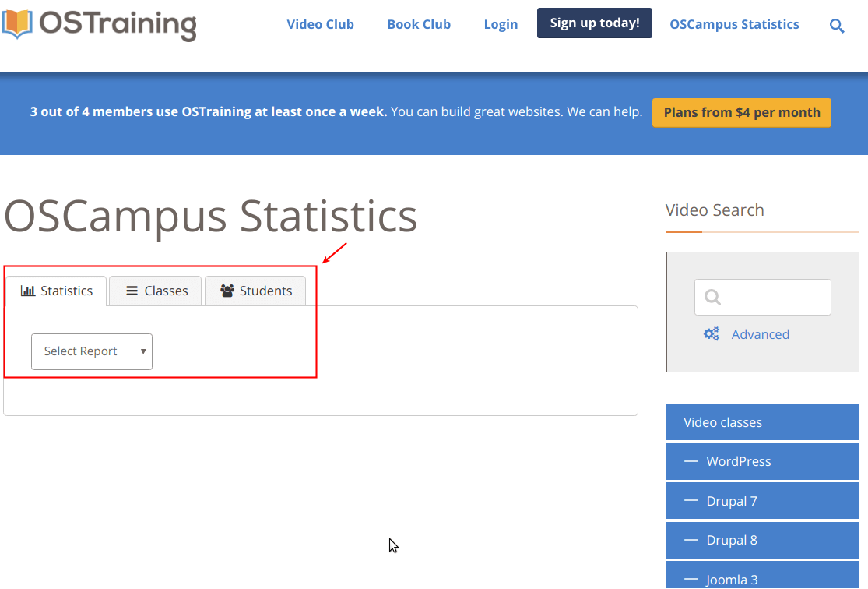Open the Advanced search link
Screen dimensions: 868x589
(760, 334)
